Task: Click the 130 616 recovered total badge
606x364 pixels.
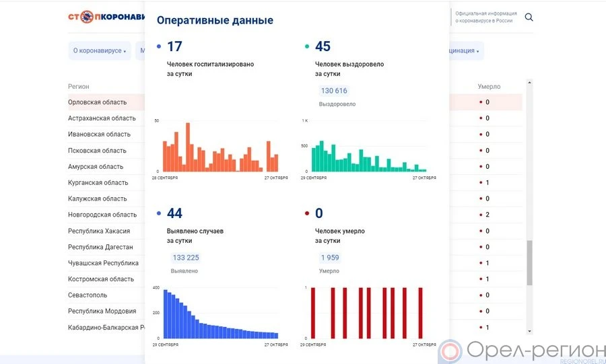Action: (x=334, y=91)
